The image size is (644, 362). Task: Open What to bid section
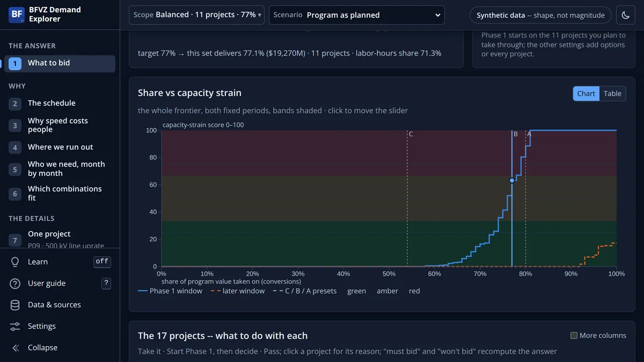[x=60, y=63]
